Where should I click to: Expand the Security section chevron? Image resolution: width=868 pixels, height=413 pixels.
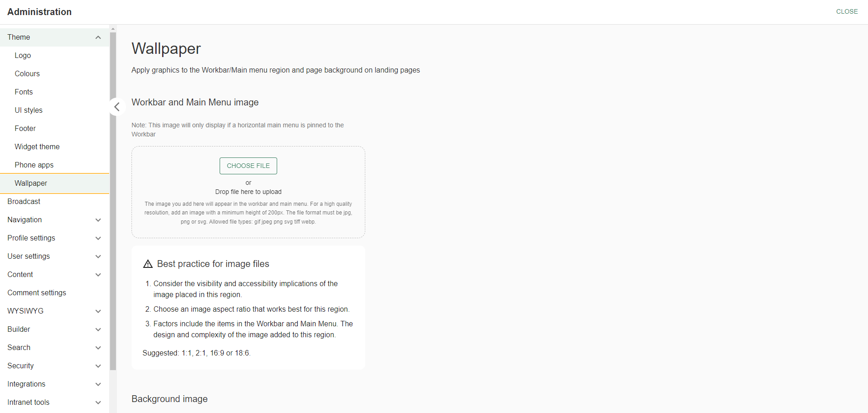[x=98, y=366]
